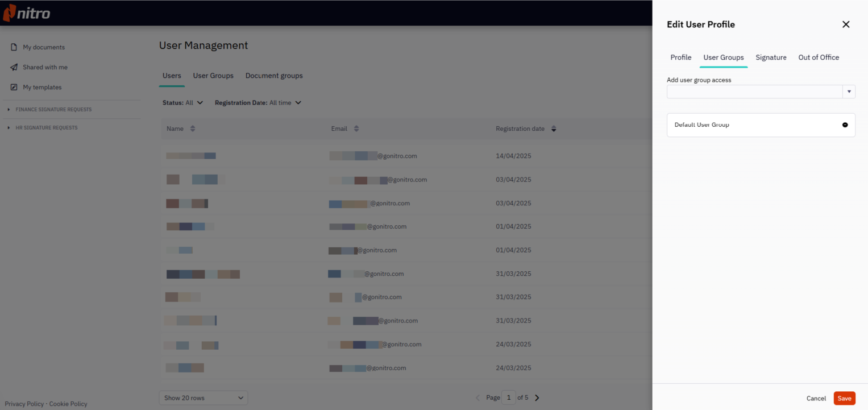Expand the FINANCE SIGNATURE REQUESTS section

(9, 109)
